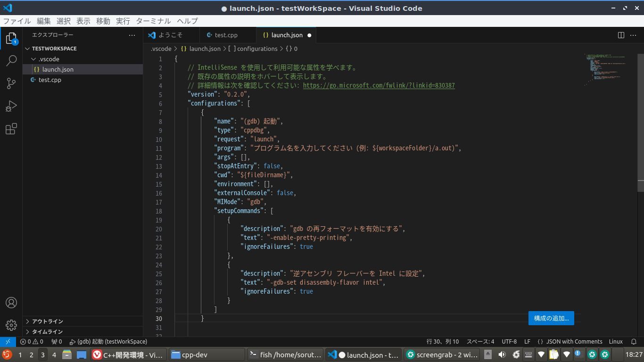Image resolution: width=644 pixels, height=362 pixels.
Task: Open the Extensions view
Action: click(11, 129)
